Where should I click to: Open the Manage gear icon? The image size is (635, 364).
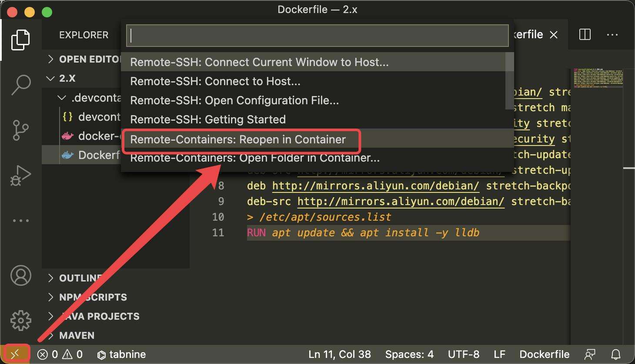click(x=20, y=321)
